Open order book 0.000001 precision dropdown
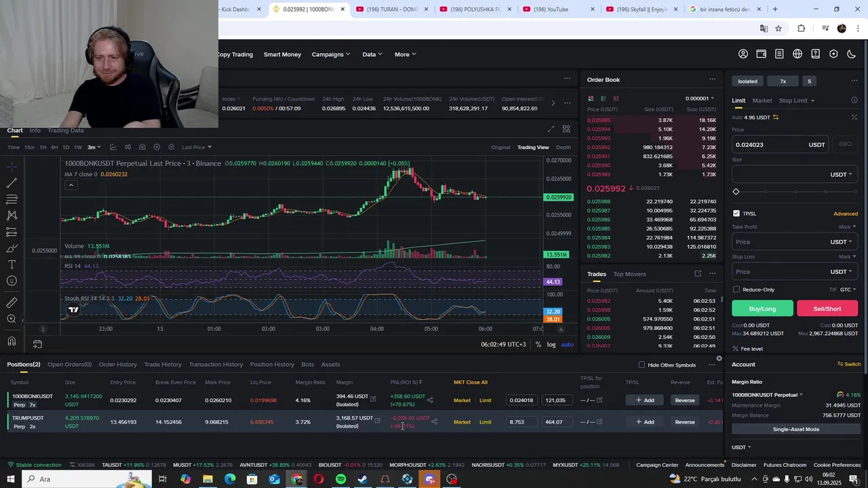Screen dimensions: 868x488 pyautogui.click(x=700, y=98)
